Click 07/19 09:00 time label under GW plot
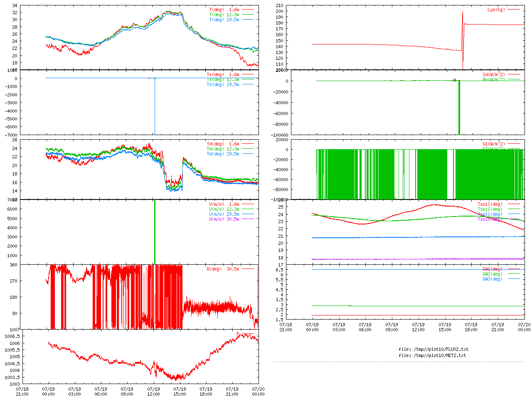The width and height of the screenshot is (532, 399). point(392,327)
